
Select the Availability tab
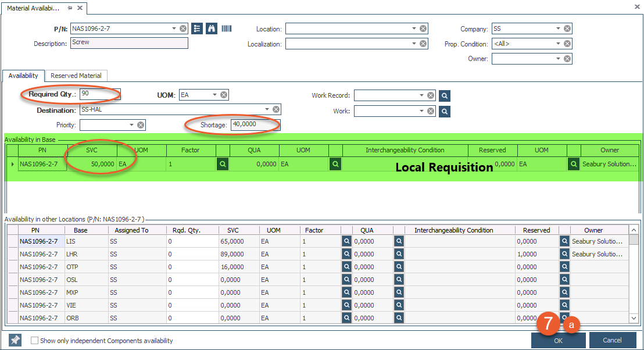point(23,76)
